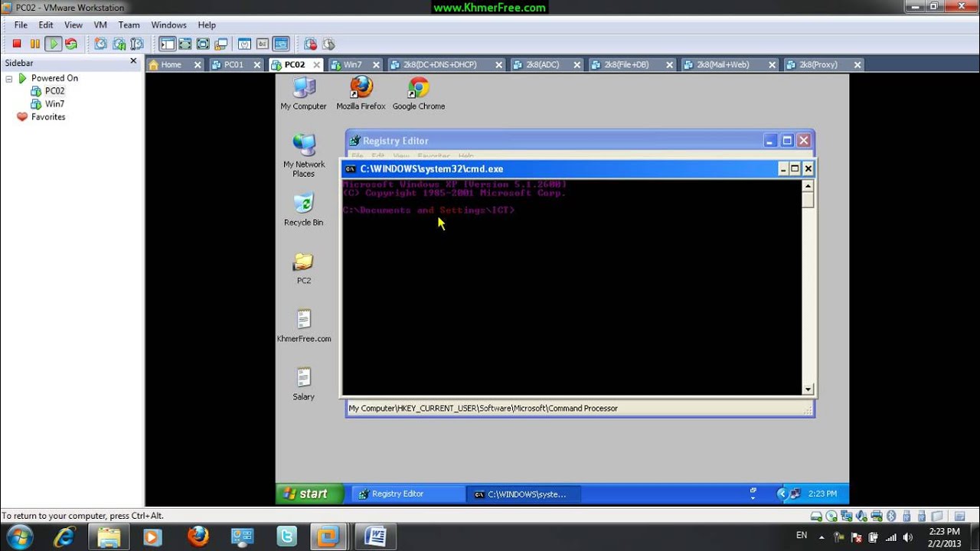Image resolution: width=980 pixels, height=551 pixels.
Task: Open Windows Media Player taskbar icon
Action: pyautogui.click(x=152, y=536)
